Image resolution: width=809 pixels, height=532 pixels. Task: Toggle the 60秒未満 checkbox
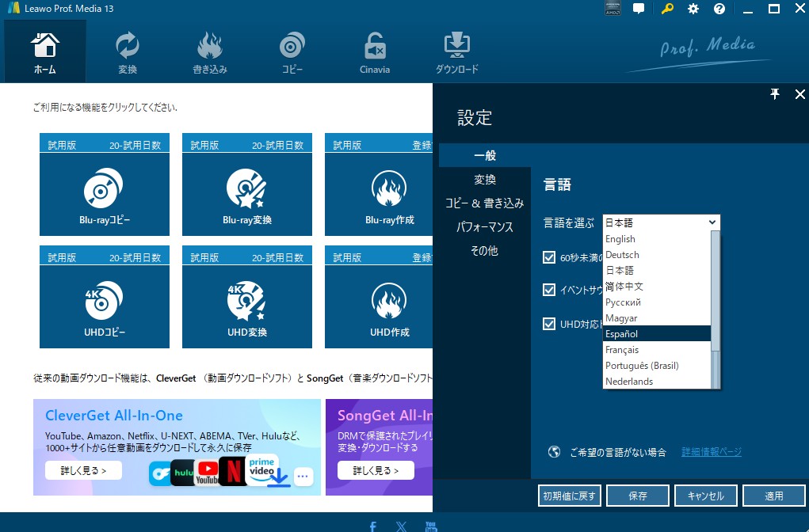coord(549,257)
